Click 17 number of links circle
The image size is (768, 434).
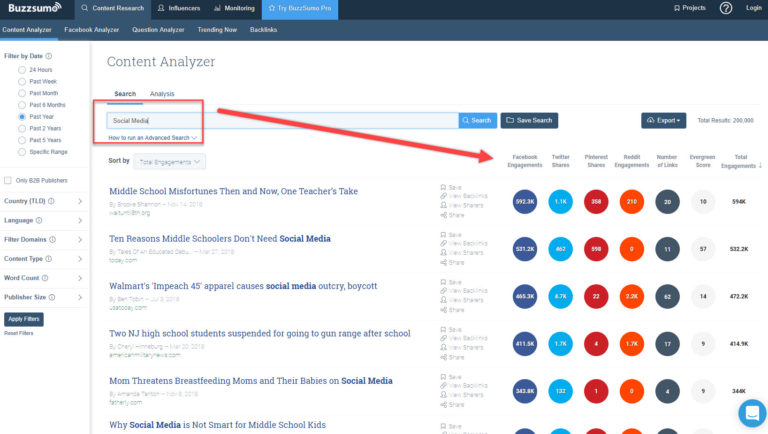[667, 344]
